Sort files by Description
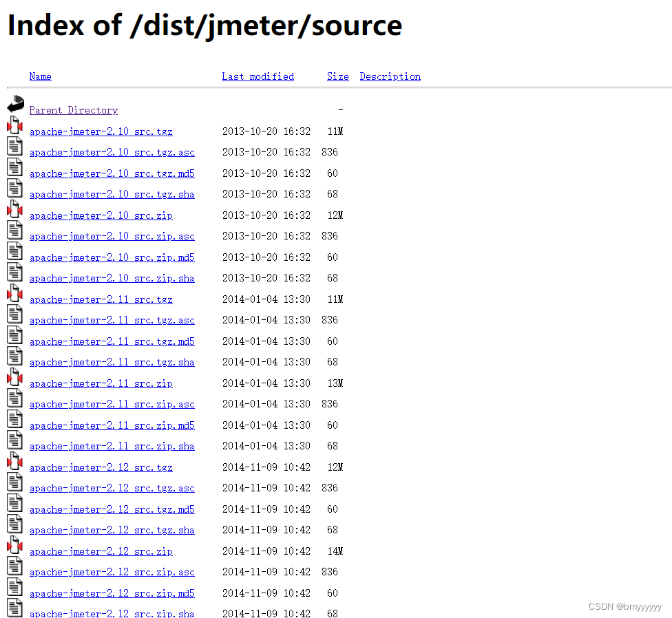 390,76
